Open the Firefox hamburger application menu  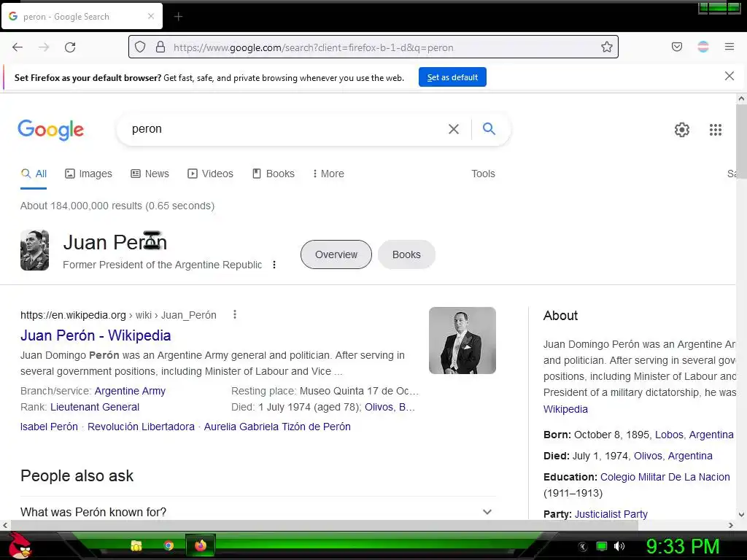(x=729, y=47)
